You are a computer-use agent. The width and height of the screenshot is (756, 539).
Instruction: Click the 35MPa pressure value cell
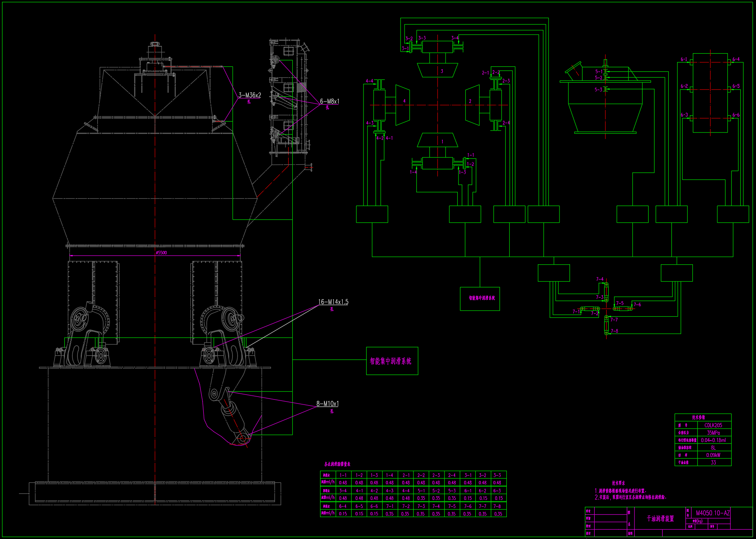pyautogui.click(x=713, y=433)
